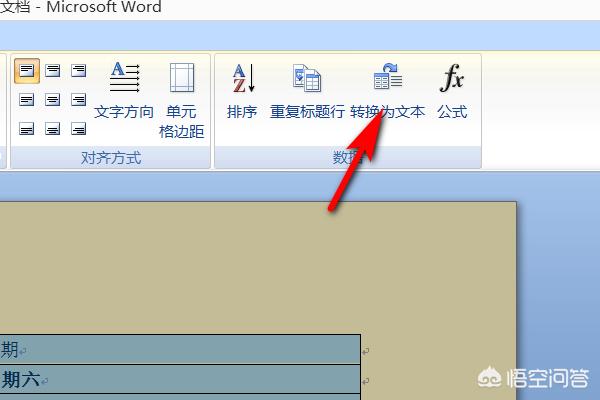The image size is (600, 400).
Task: Click 转换为文本 convert to text
Action: pos(387,91)
